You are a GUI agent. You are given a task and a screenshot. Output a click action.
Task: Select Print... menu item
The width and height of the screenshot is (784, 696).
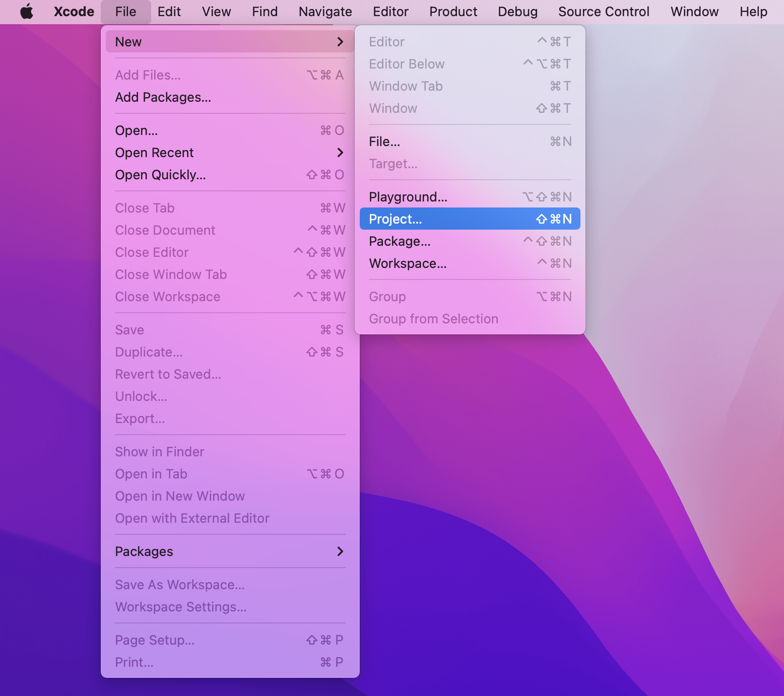tap(230, 662)
